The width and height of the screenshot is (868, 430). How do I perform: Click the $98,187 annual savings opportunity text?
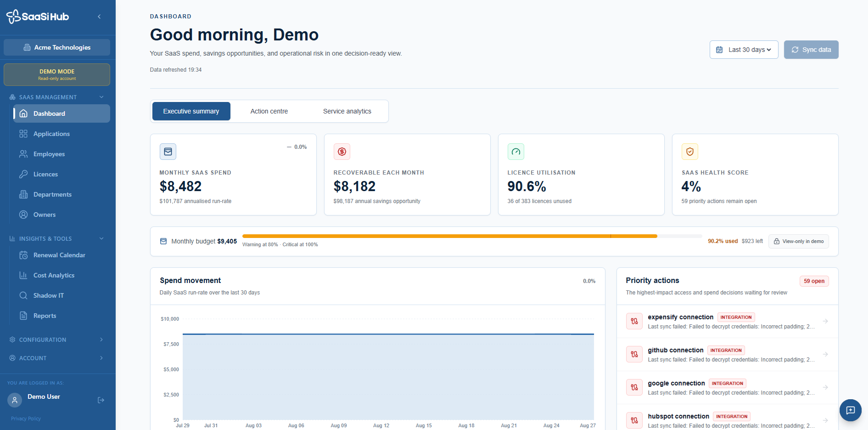(x=377, y=201)
